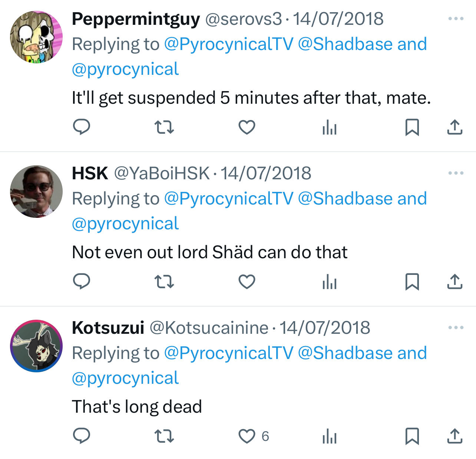Retweet Peppermintguy's suspended comment
476x459 pixels.
[164, 127]
